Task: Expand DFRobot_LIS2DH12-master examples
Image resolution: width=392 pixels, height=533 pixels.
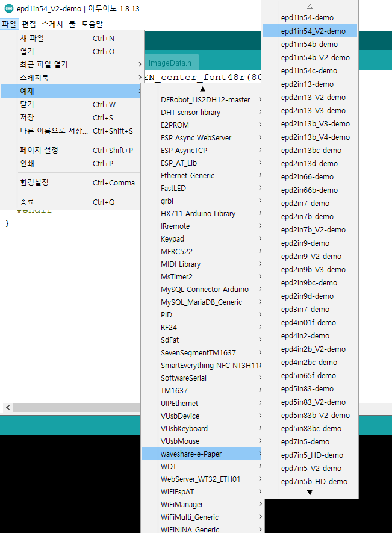Action: tap(202, 99)
